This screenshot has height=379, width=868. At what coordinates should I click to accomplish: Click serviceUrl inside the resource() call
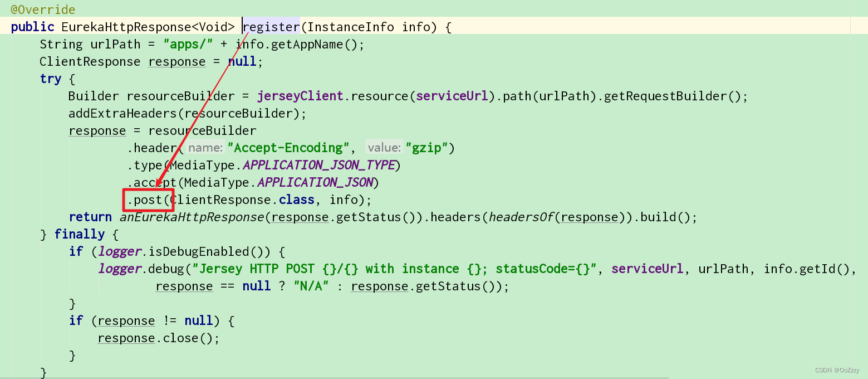point(453,96)
